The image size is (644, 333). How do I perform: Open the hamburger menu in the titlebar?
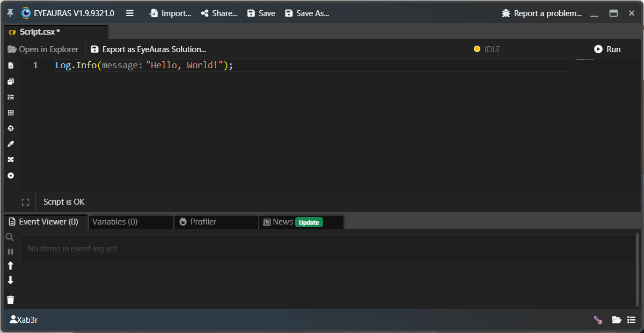[x=129, y=13]
